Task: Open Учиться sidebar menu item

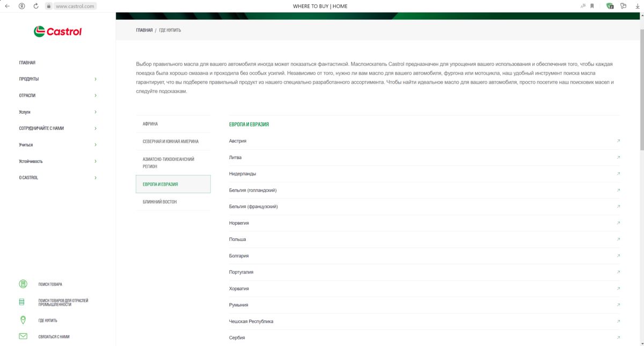Action: click(26, 145)
